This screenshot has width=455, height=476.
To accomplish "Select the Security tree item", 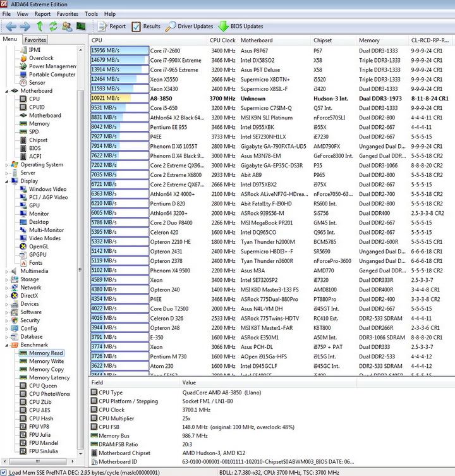I will point(30,320).
